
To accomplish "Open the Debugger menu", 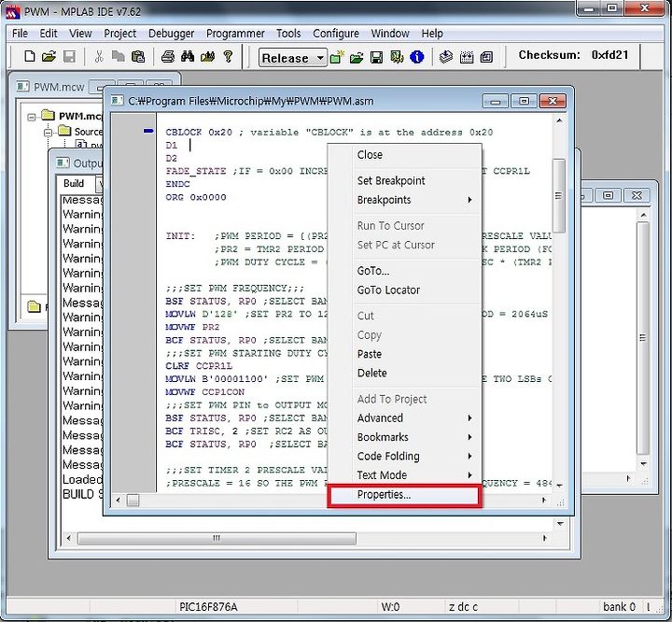I will tap(172, 34).
